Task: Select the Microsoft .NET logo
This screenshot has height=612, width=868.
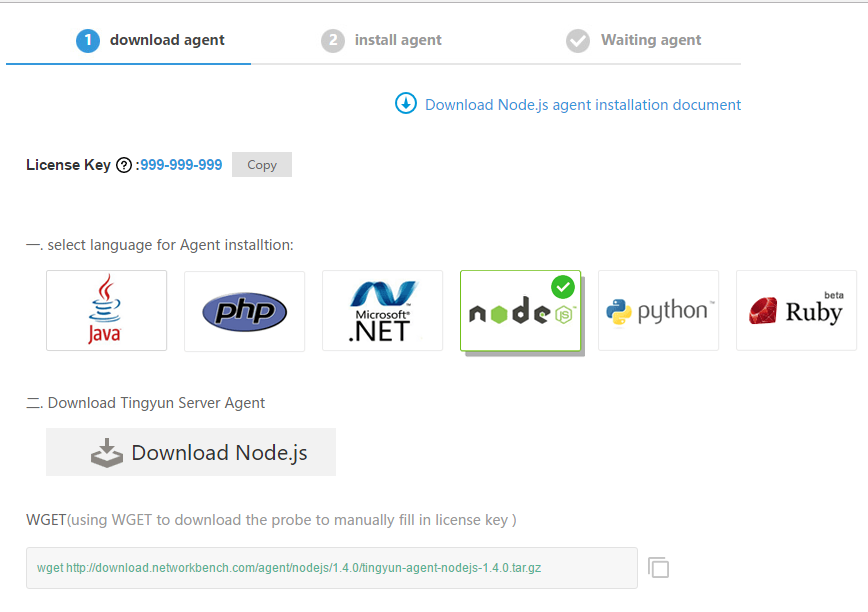Action: (382, 311)
